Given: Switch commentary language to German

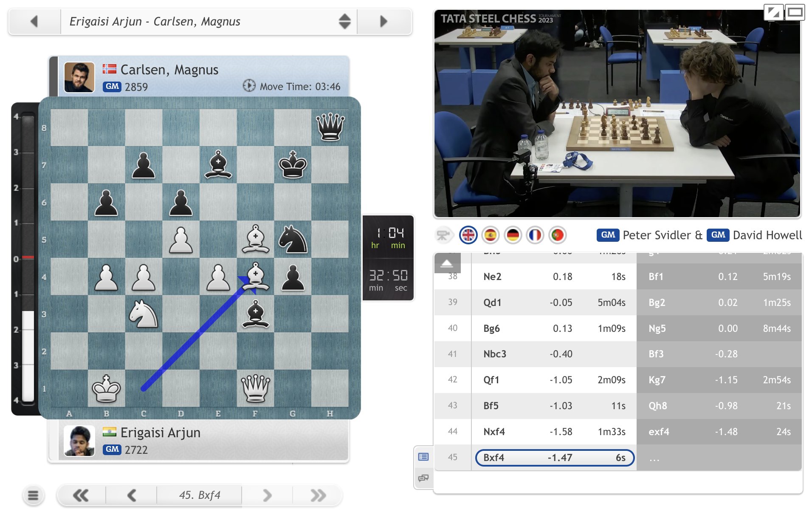Looking at the screenshot, I should pos(513,235).
